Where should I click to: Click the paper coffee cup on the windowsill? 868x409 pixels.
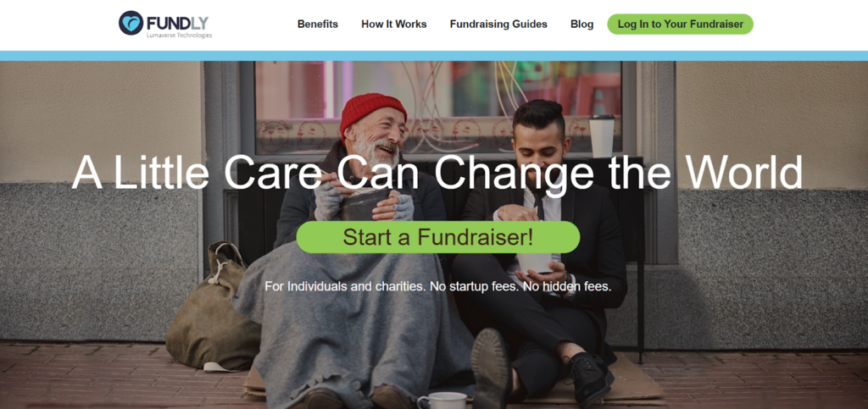[x=601, y=136]
